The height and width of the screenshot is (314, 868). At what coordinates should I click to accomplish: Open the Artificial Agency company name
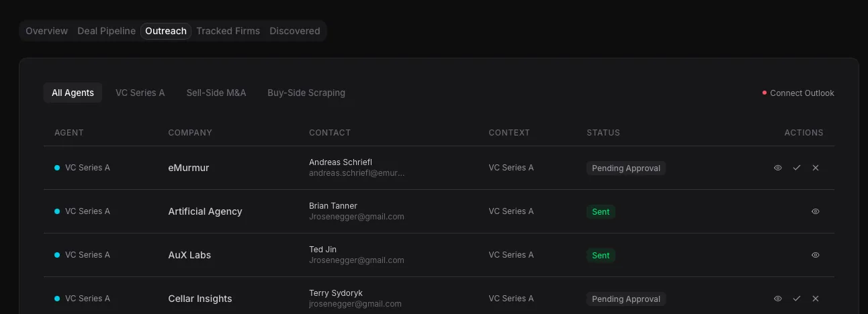click(205, 211)
